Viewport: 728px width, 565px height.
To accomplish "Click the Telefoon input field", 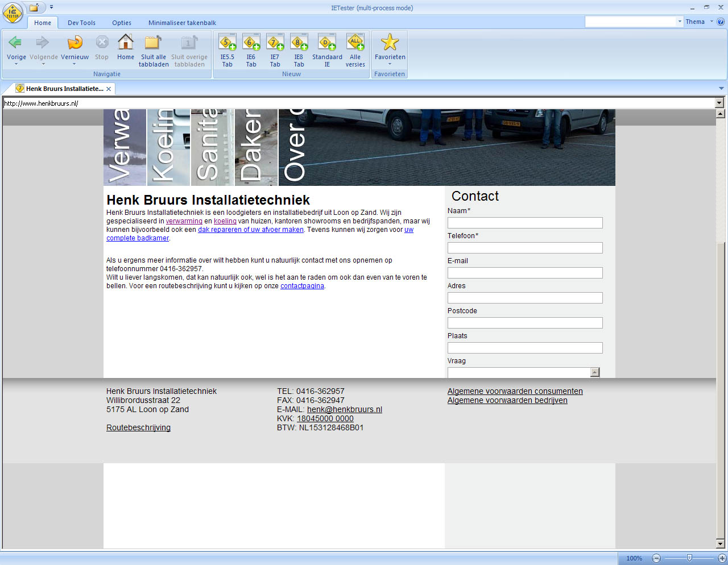I will (525, 248).
